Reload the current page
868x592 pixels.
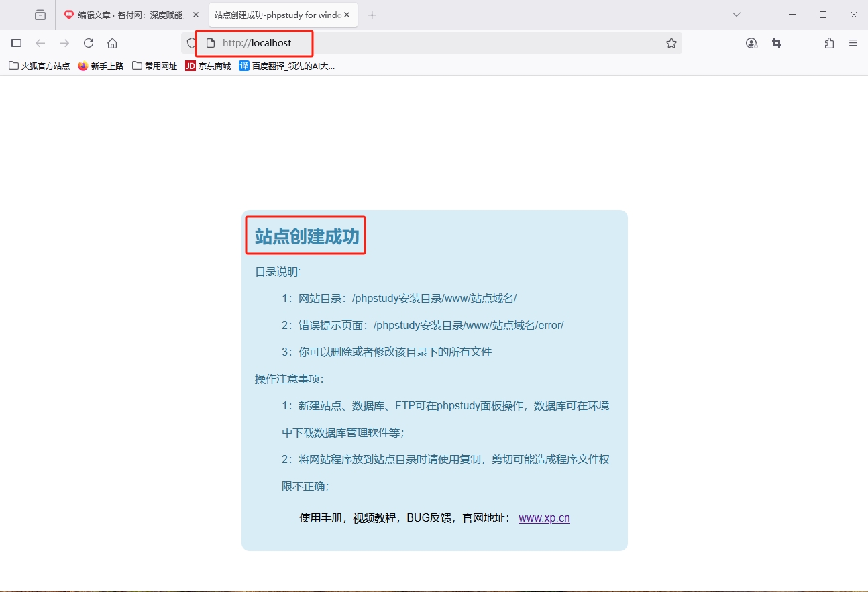click(x=89, y=43)
